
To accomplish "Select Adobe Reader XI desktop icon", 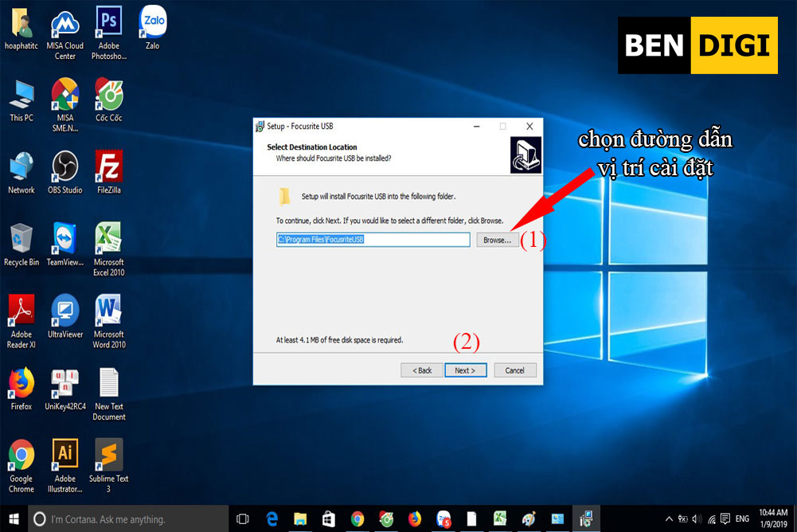I will click(x=21, y=322).
